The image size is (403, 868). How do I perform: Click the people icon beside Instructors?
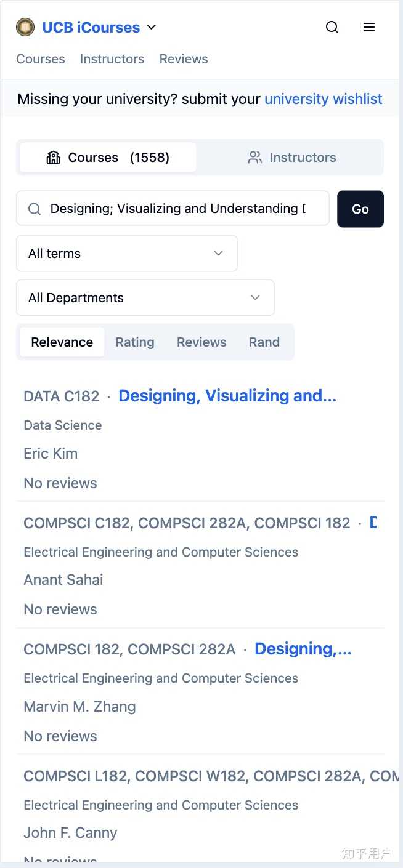click(254, 158)
